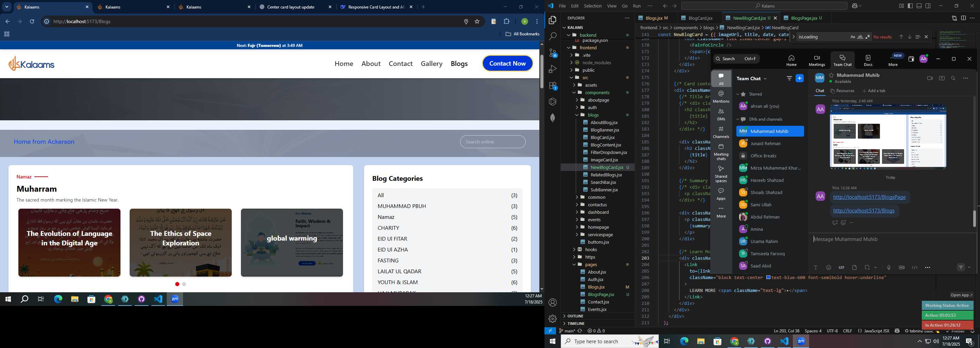Open the Team Chat dropdown chevron in Zoom
This screenshot has height=348, width=980.
(765, 79)
